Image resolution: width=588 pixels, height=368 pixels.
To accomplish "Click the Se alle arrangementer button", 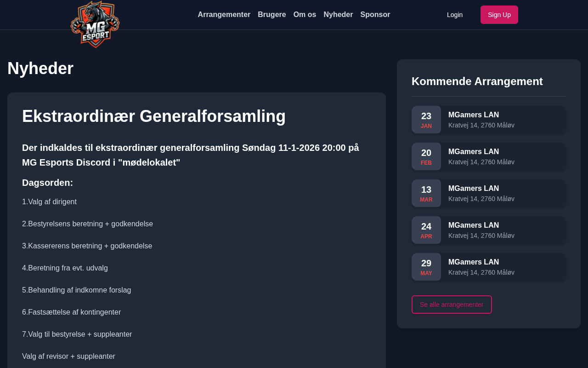I will [452, 305].
